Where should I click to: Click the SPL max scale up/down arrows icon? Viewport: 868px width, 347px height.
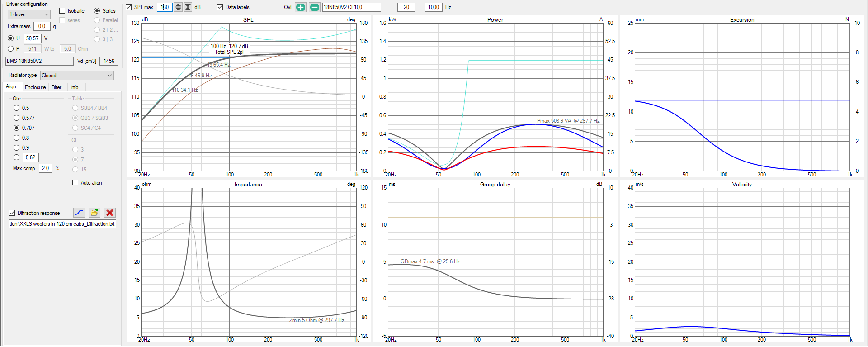[x=178, y=7]
